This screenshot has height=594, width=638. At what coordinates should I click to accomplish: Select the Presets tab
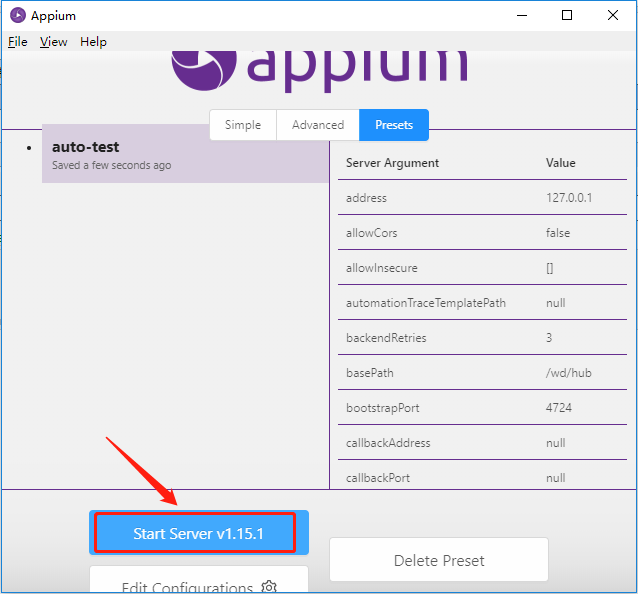click(x=394, y=125)
